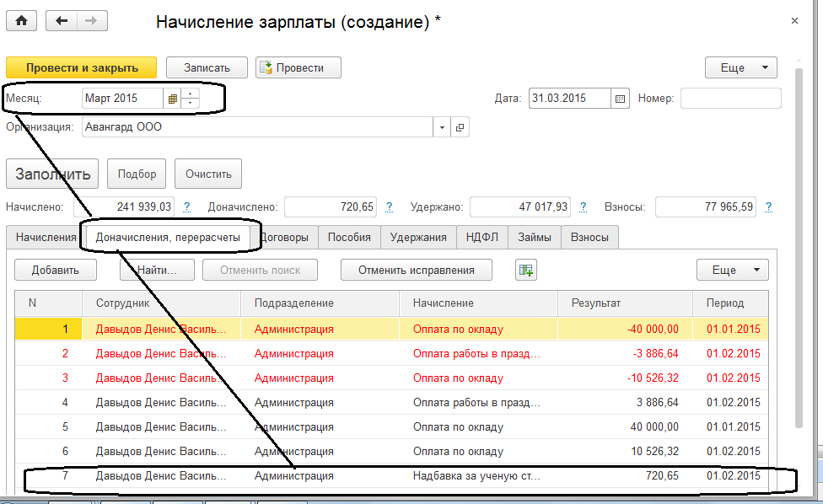
Task: Select Надбавка за ученую ст... cell
Action: pos(478,476)
